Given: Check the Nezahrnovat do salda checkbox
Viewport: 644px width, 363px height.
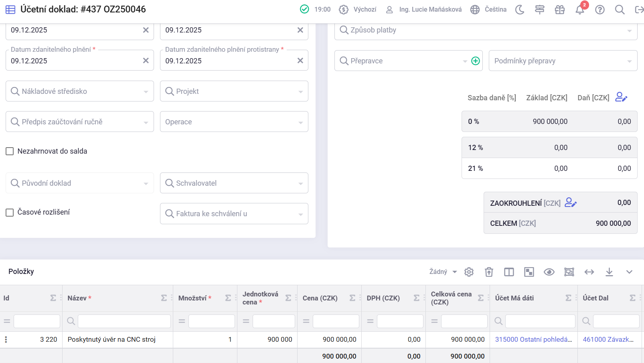Looking at the screenshot, I should (x=10, y=151).
